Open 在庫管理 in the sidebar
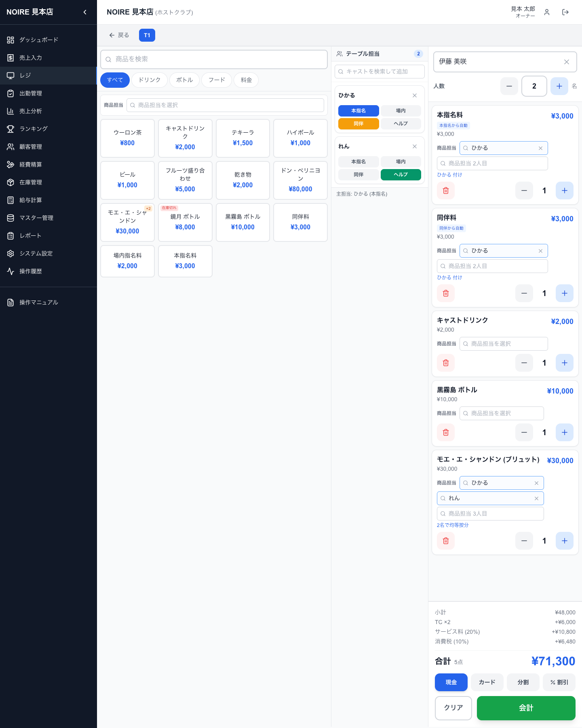582x728 pixels. (x=48, y=182)
